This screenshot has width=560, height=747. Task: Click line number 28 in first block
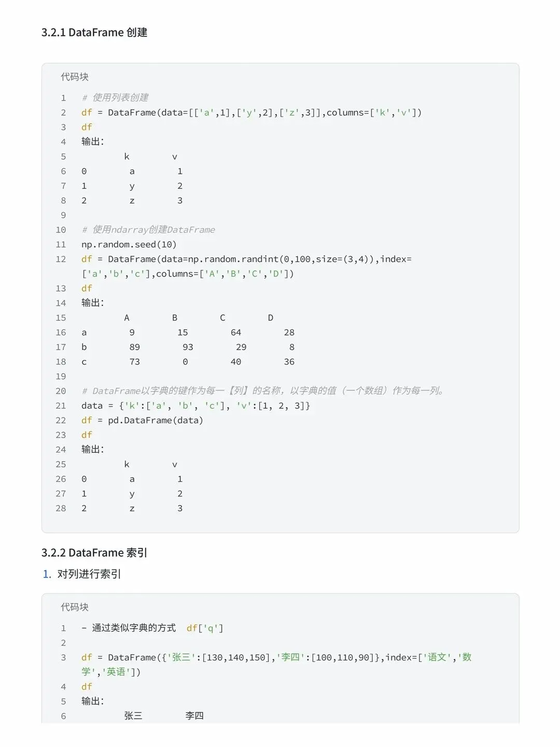click(61, 508)
